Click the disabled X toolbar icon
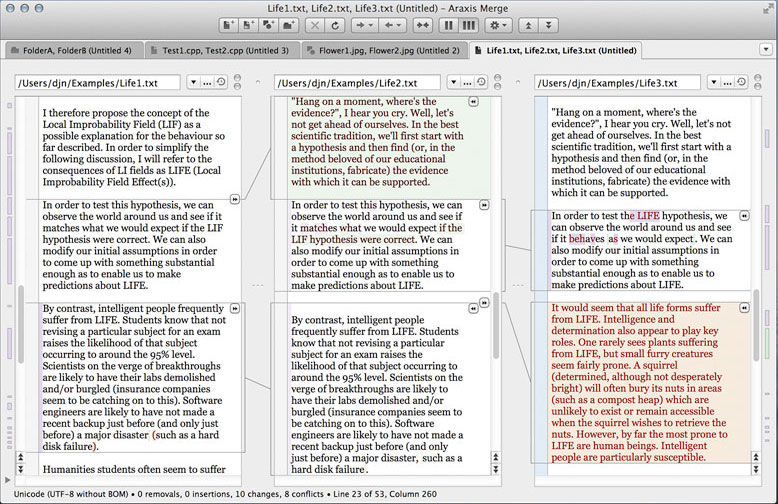Screen dimensions: 778x504 pos(313,23)
